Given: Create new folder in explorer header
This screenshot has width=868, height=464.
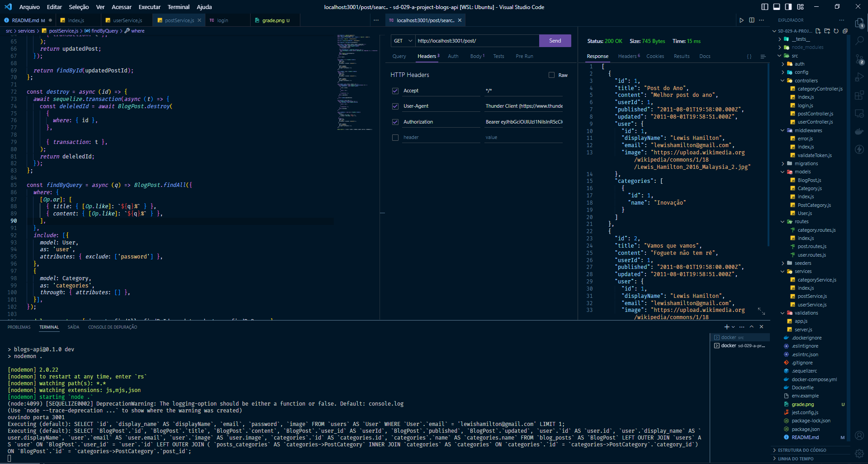Looking at the screenshot, I should 827,31.
